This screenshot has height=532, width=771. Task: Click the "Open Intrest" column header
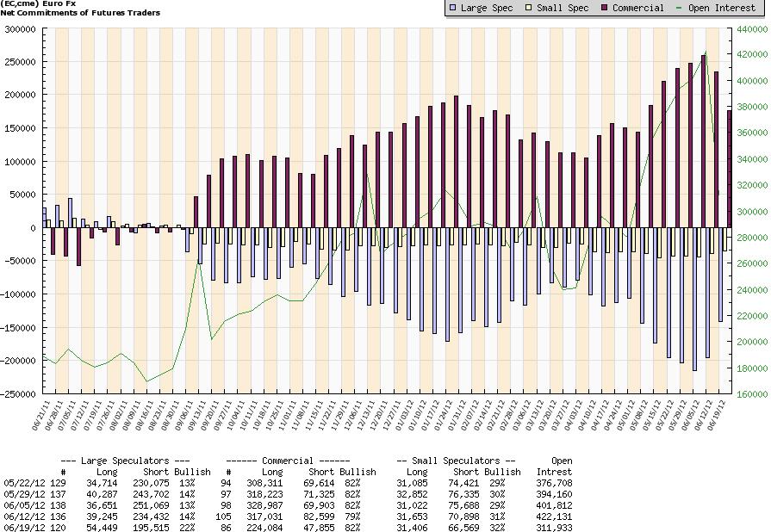(555, 467)
